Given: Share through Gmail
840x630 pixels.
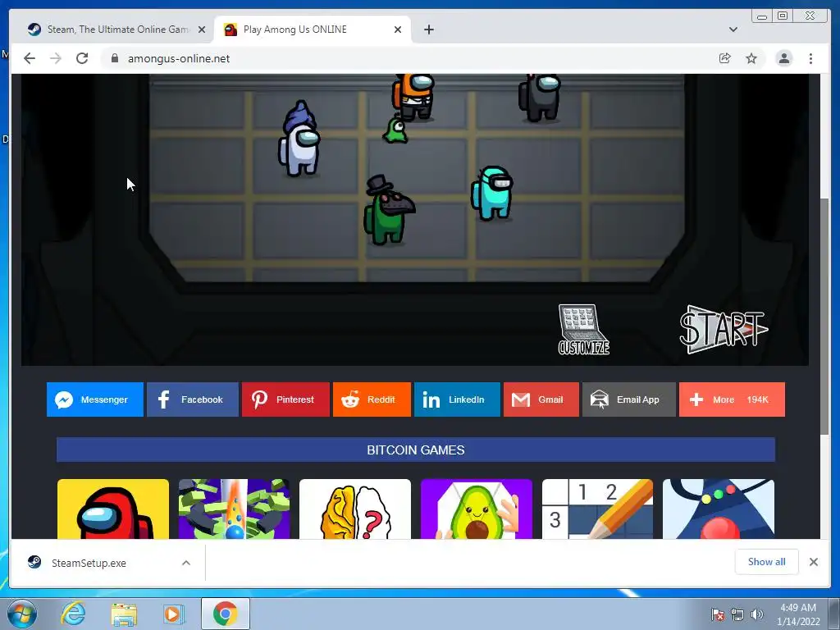Looking at the screenshot, I should (x=541, y=399).
